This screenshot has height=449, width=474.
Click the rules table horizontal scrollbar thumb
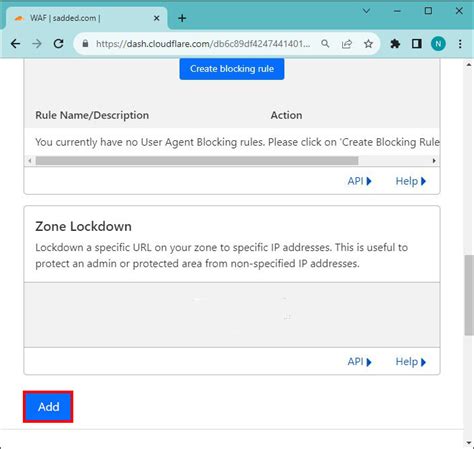(x=197, y=161)
